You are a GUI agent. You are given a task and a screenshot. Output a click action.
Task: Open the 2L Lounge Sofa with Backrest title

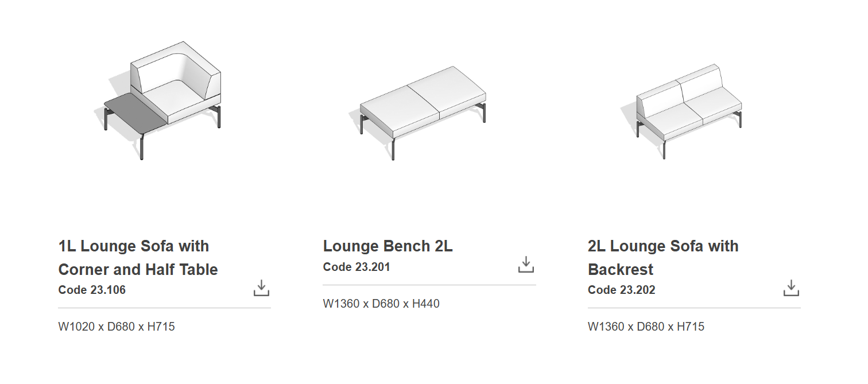click(x=663, y=258)
